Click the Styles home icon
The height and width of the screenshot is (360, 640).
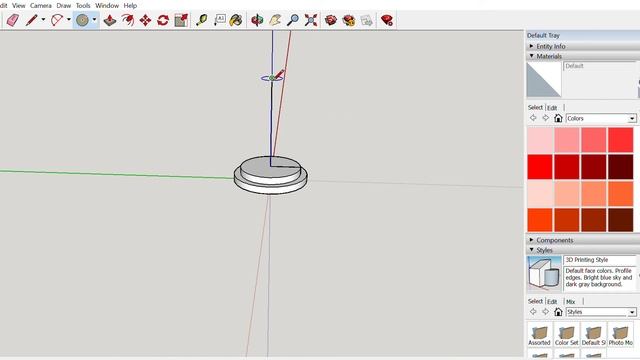click(x=558, y=312)
